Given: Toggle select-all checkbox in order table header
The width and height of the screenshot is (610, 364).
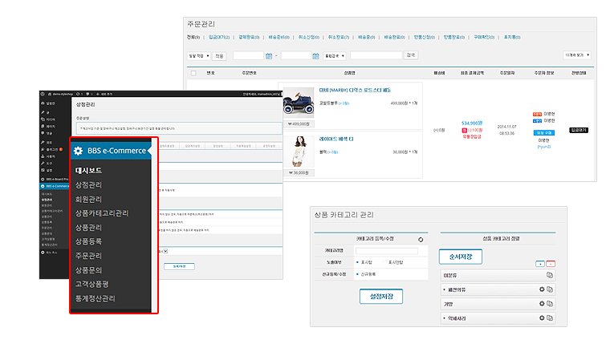Looking at the screenshot, I should coord(193,73).
